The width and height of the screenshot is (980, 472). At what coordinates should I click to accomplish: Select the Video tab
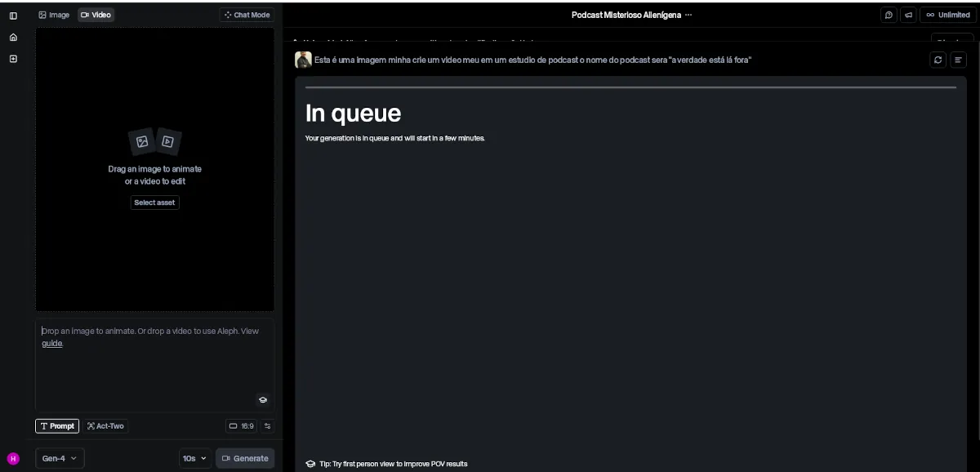96,15
